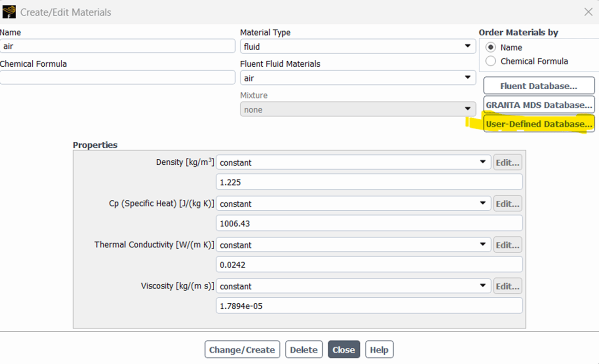Click the Delete button
This screenshot has height=364, width=599.
[304, 349]
